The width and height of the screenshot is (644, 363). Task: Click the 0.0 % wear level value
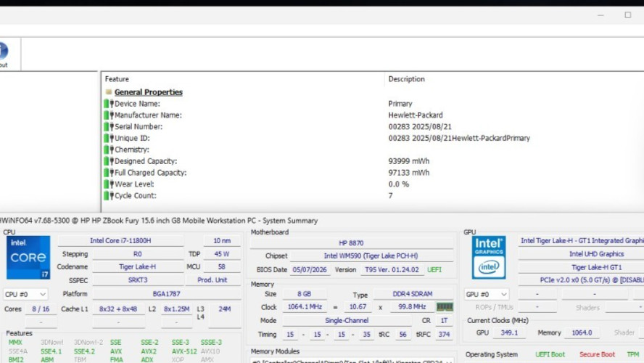398,184
